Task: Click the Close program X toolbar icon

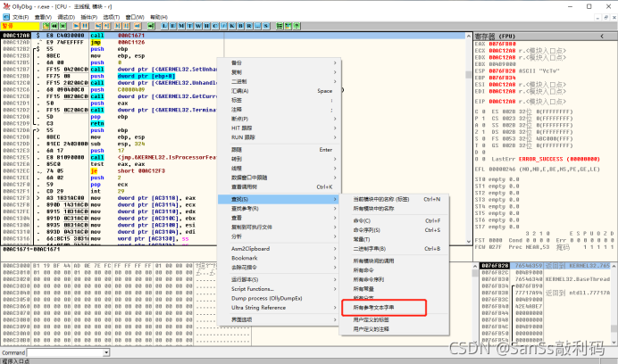Action: click(x=63, y=26)
